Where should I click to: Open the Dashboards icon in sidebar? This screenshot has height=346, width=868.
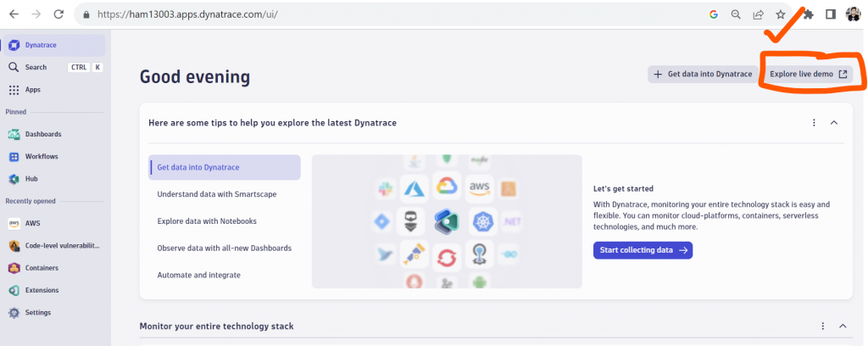point(14,134)
